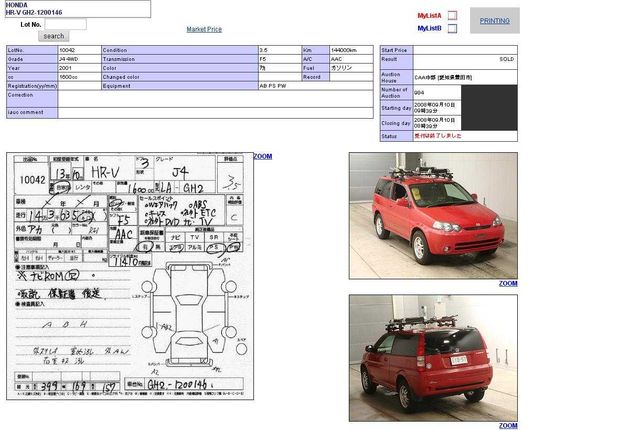Click the Registration(yy/mm) label

tap(32, 86)
